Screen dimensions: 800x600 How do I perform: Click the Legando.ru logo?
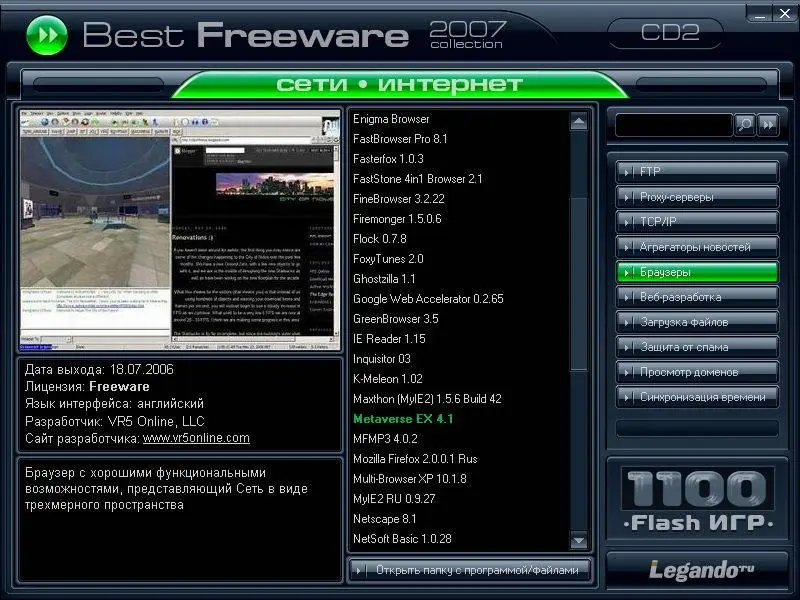(x=701, y=570)
